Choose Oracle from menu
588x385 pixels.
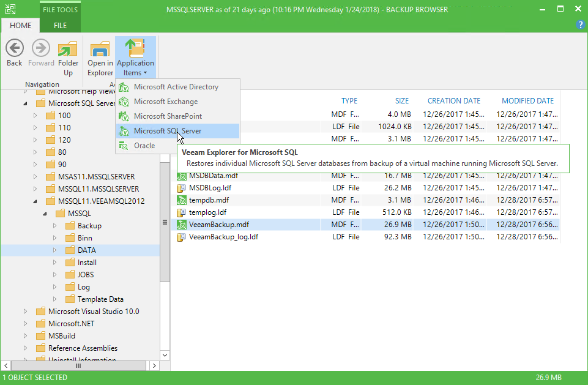(x=178, y=146)
